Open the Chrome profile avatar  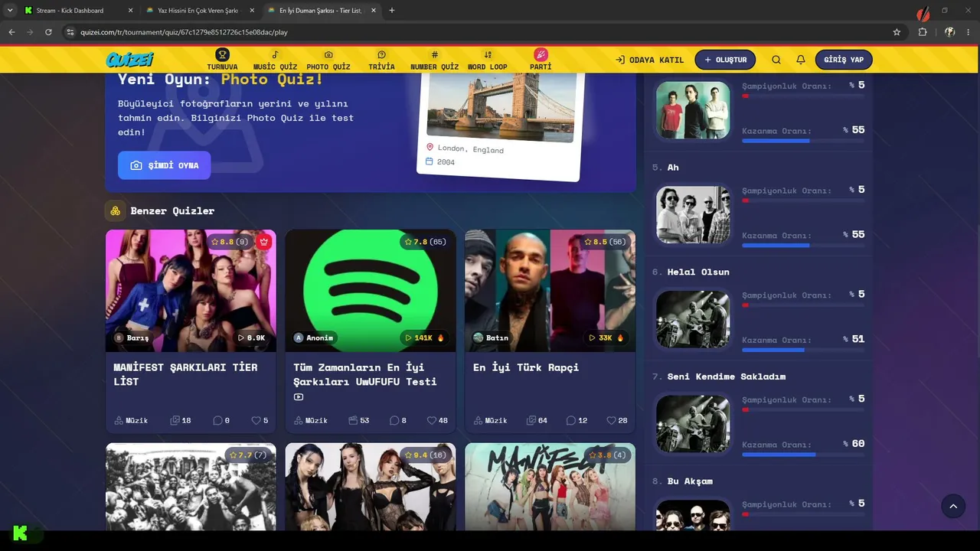click(x=950, y=32)
